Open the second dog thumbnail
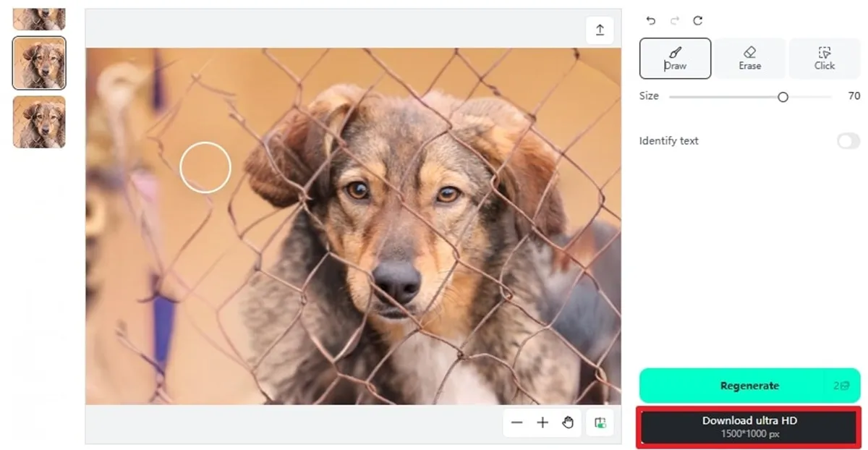The height and width of the screenshot is (450, 868). pyautogui.click(x=39, y=64)
